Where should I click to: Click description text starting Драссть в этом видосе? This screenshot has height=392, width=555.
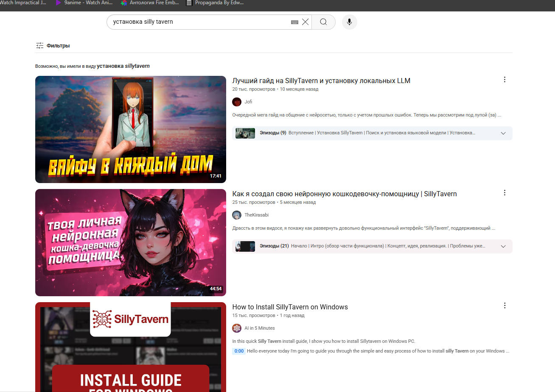pyautogui.click(x=364, y=228)
